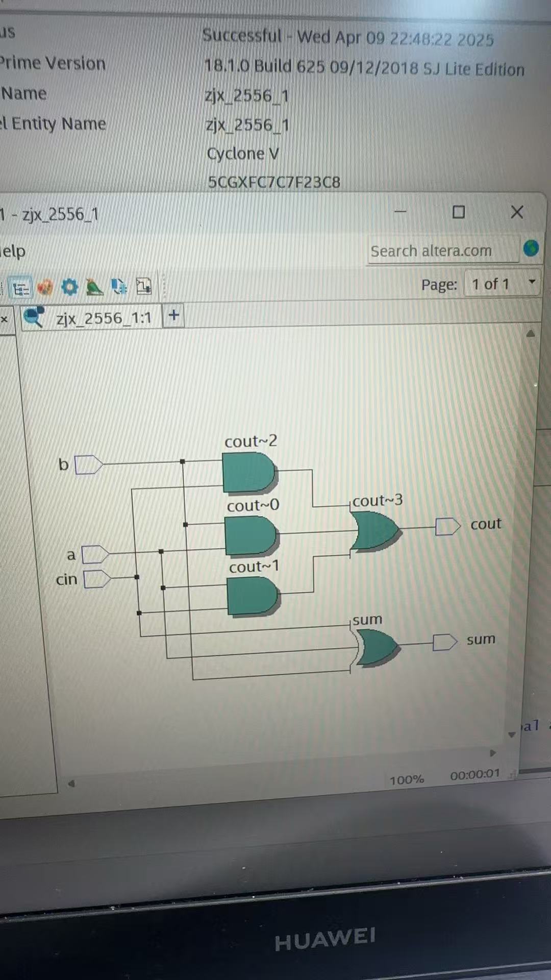Click the globe icon beside search field

pos(531,249)
